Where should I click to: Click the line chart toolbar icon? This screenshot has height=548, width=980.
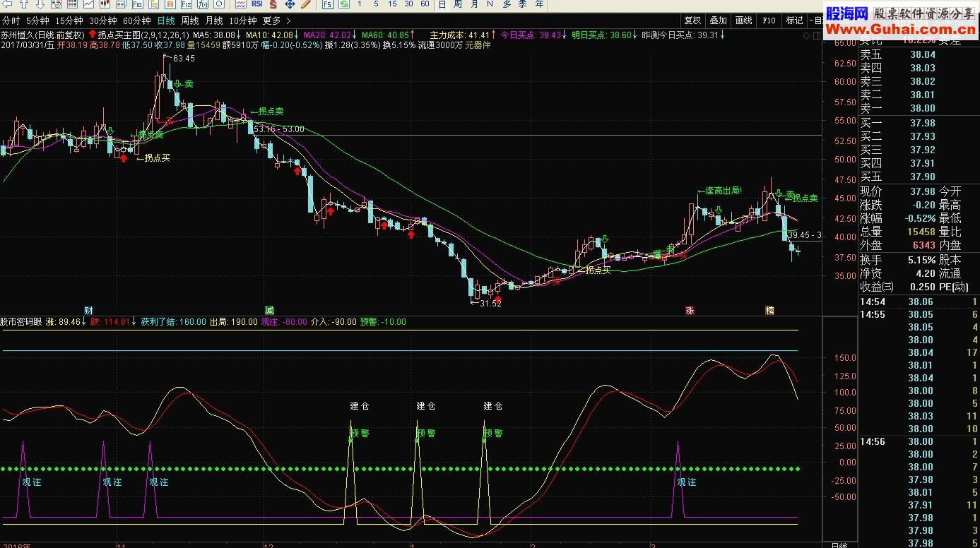88,4
